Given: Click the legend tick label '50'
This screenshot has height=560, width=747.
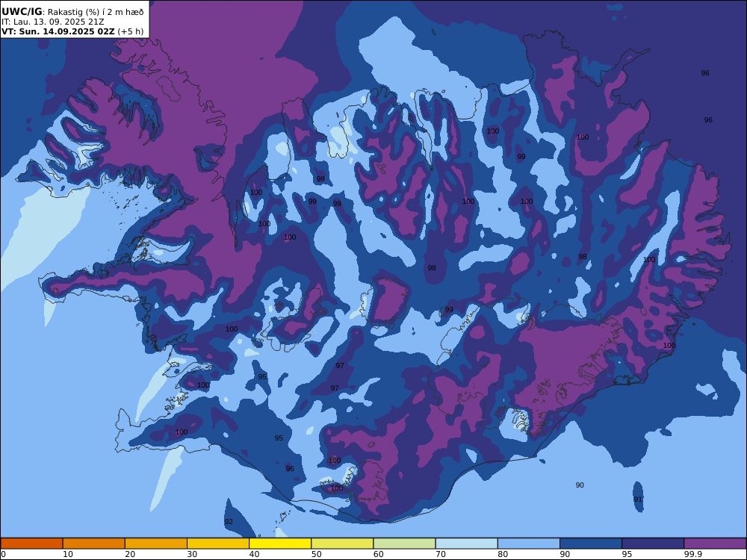Looking at the screenshot, I should click(316, 554).
